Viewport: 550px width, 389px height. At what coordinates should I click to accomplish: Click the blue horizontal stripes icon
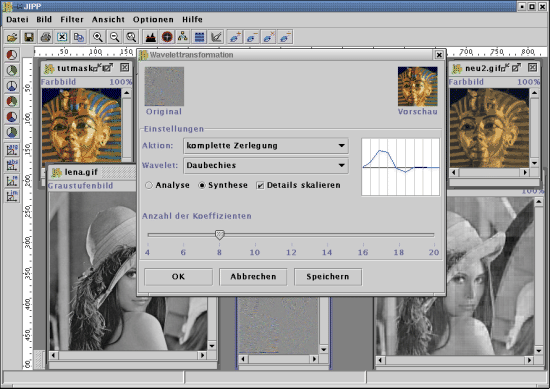click(x=200, y=37)
